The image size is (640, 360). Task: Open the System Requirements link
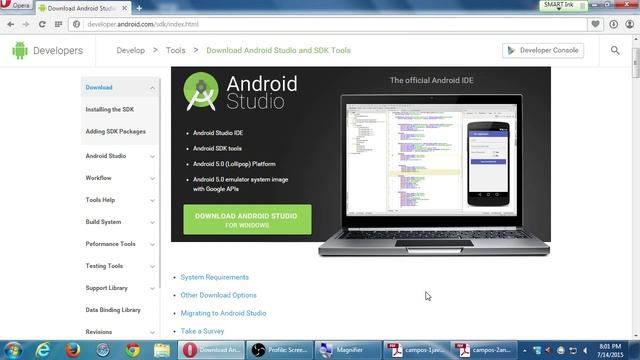[x=215, y=277]
